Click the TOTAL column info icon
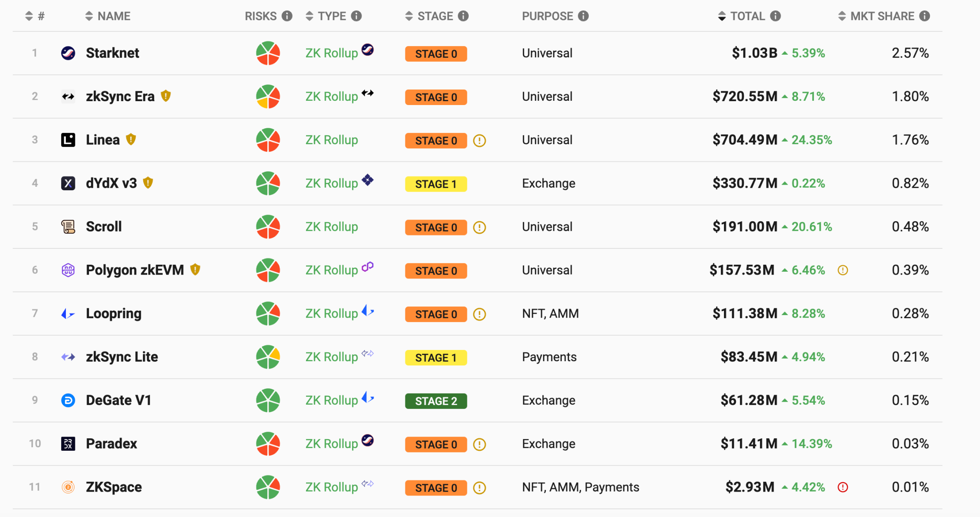The image size is (980, 517). tap(776, 16)
